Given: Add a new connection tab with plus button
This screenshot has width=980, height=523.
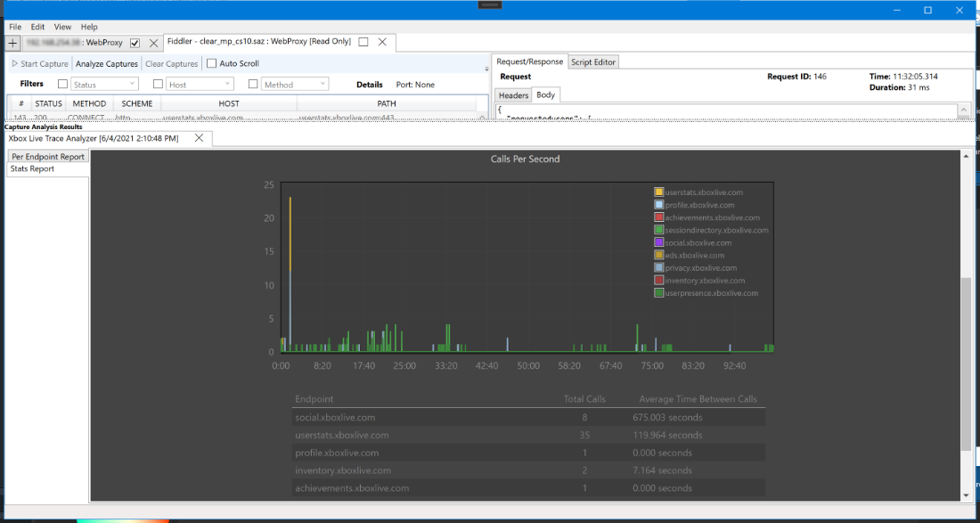Looking at the screenshot, I should [13, 43].
